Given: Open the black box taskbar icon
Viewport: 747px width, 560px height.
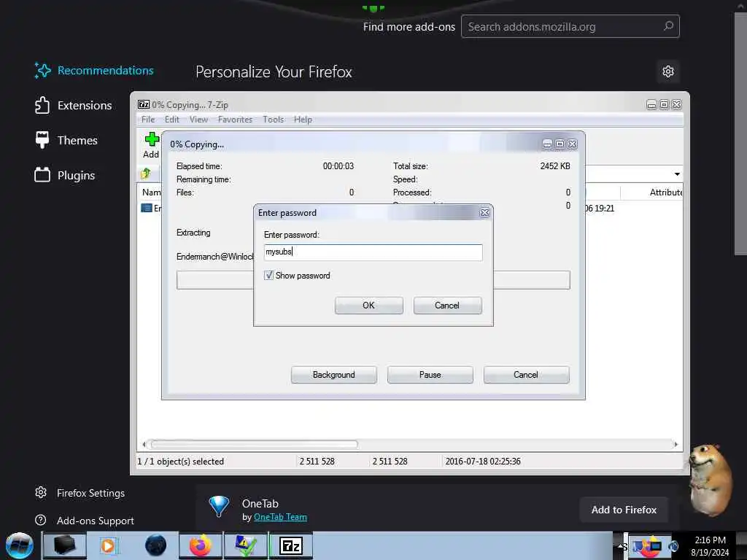Looking at the screenshot, I should click(65, 545).
